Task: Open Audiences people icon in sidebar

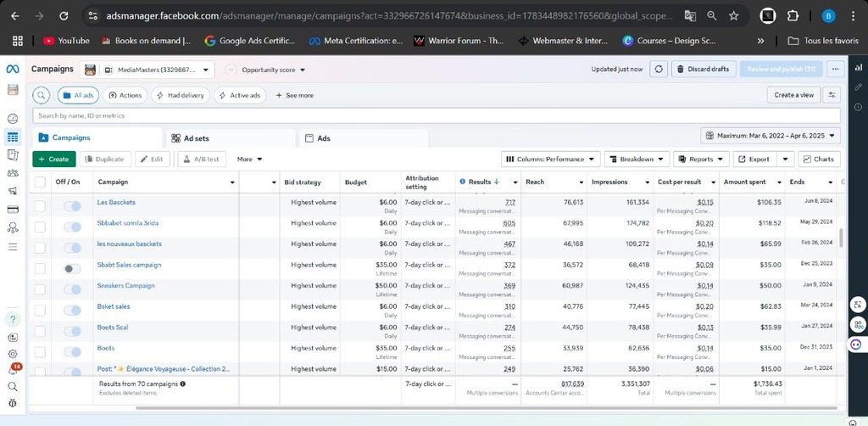Action: (12, 173)
